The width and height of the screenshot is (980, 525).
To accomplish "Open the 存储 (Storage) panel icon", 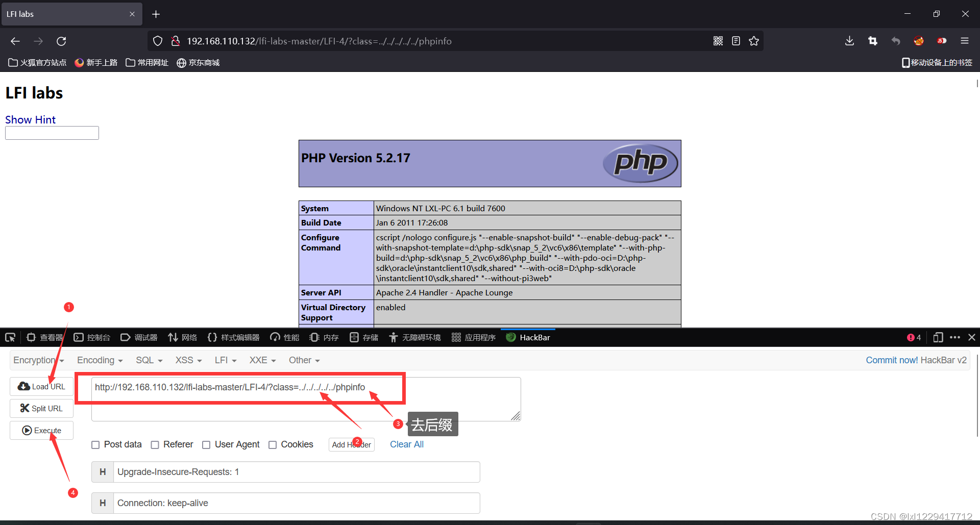I will 363,337.
